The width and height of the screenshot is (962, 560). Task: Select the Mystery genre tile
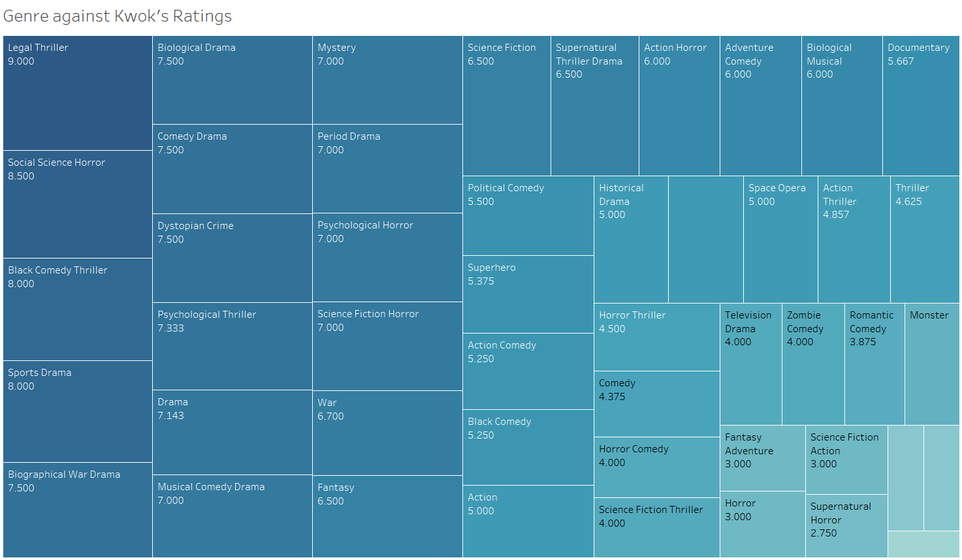click(387, 80)
